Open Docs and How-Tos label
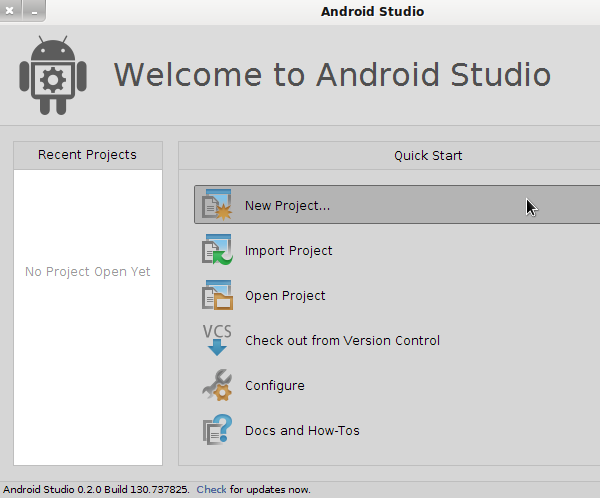Image resolution: width=600 pixels, height=498 pixels. click(302, 430)
